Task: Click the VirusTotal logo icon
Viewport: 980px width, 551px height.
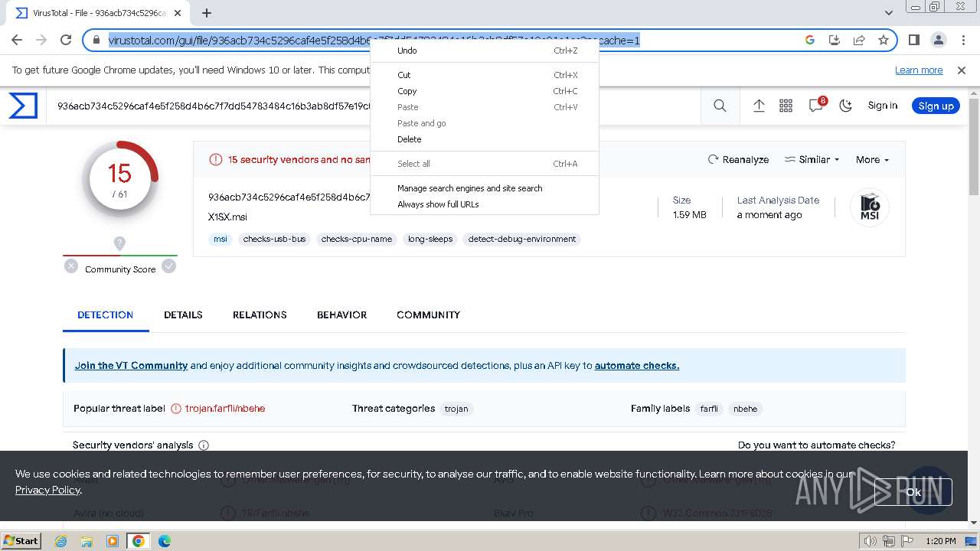Action: point(23,106)
